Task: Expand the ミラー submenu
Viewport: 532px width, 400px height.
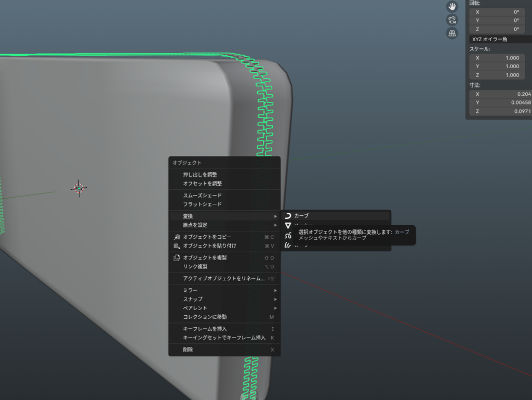Action: tap(224, 290)
